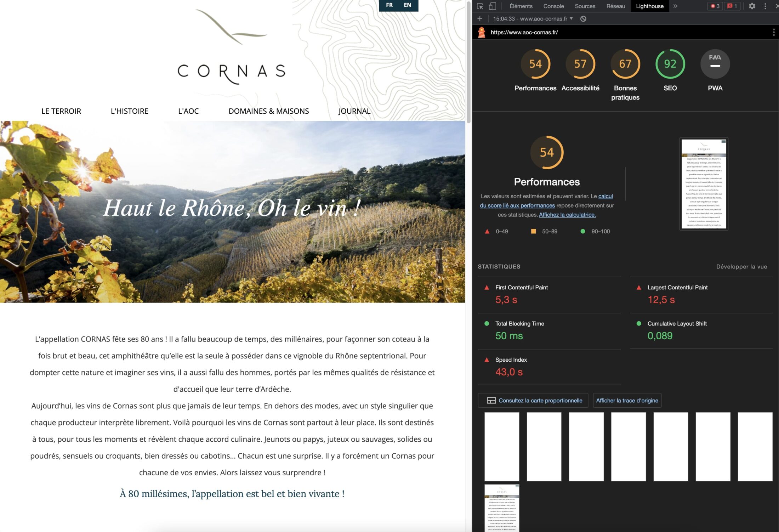Click STATISTIQUES section heading
This screenshot has height=532, width=779.
(499, 267)
